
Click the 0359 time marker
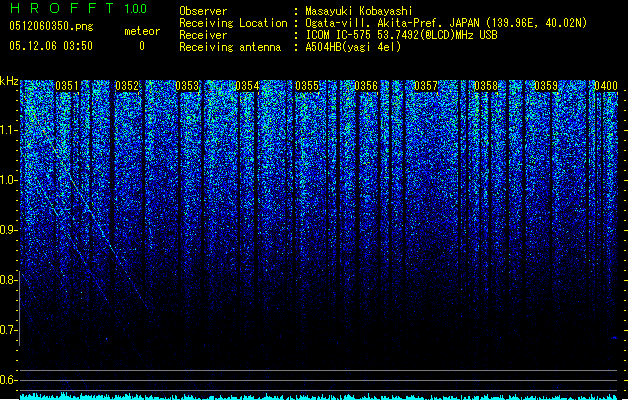click(546, 86)
